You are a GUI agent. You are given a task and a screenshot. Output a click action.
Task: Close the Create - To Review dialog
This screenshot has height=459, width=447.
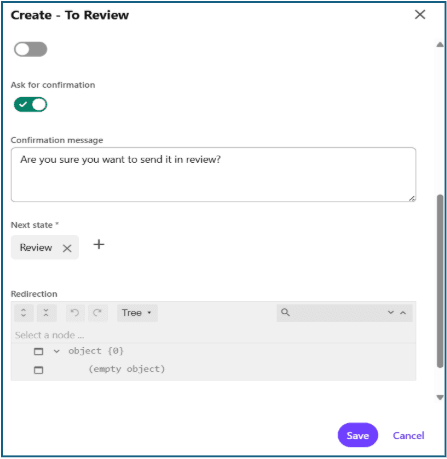click(x=420, y=14)
